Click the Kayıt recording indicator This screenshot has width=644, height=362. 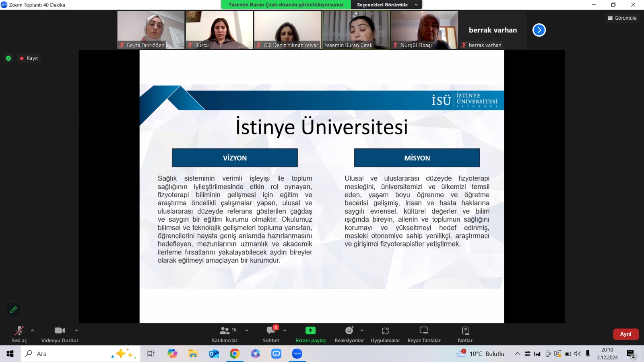(x=29, y=58)
